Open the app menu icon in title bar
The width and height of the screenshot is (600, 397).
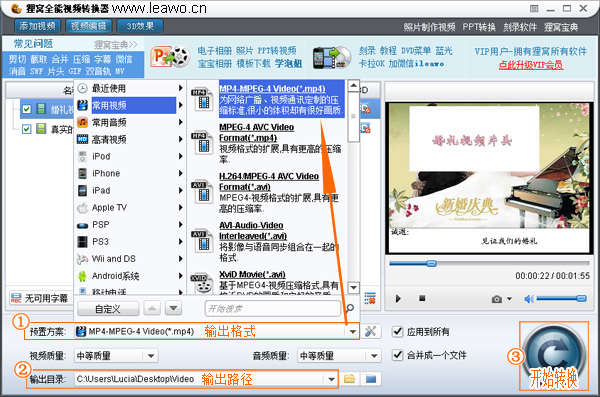click(534, 8)
